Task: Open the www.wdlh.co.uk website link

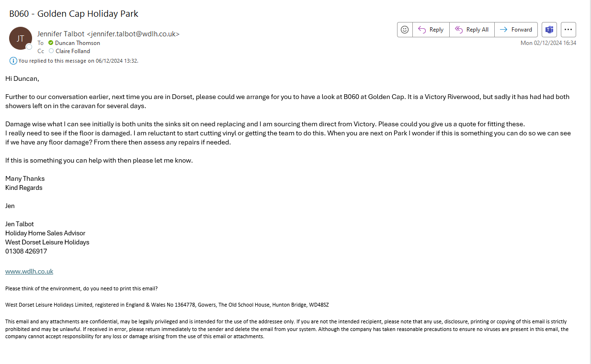Action: pyautogui.click(x=29, y=271)
